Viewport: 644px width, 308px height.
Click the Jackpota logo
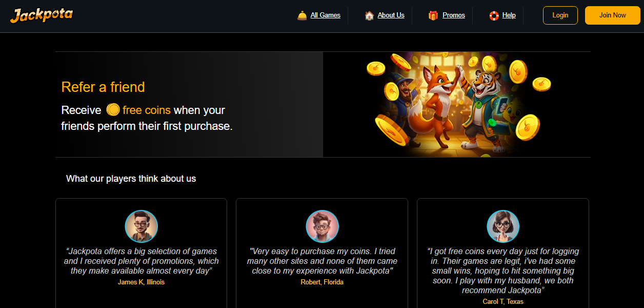tap(41, 15)
